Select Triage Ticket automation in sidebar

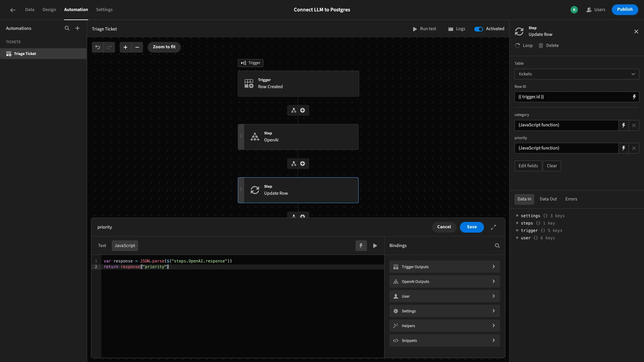[43, 54]
